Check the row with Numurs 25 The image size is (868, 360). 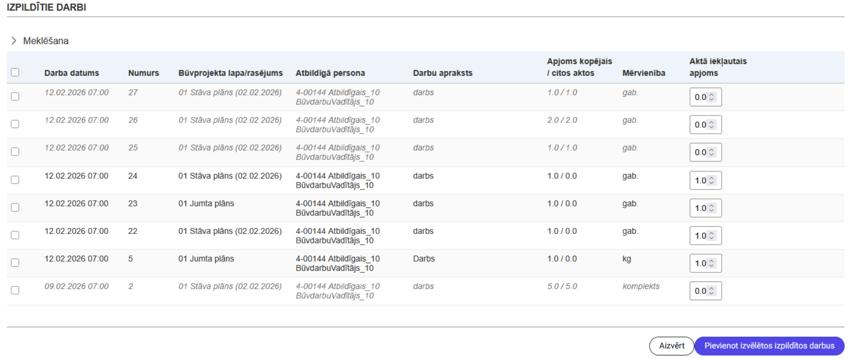point(15,151)
